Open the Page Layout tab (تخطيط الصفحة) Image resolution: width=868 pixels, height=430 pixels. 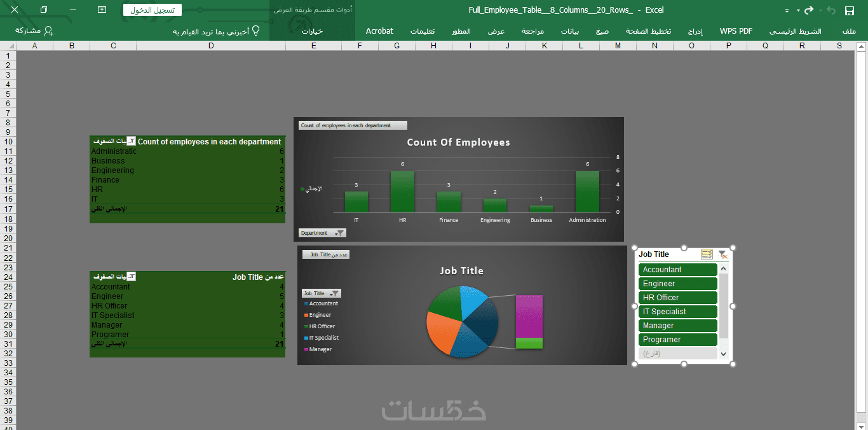[x=648, y=31]
